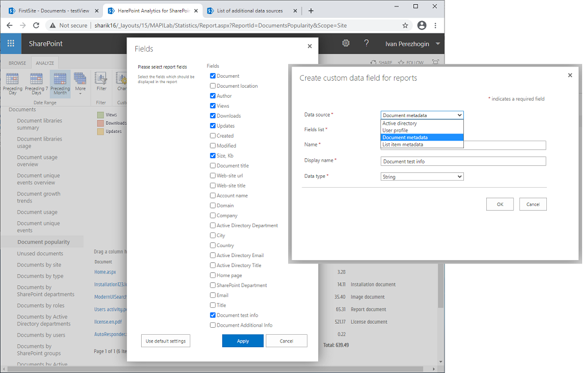The width and height of the screenshot is (588, 373).
Task: Open the Data type String dropdown
Action: coord(422,176)
